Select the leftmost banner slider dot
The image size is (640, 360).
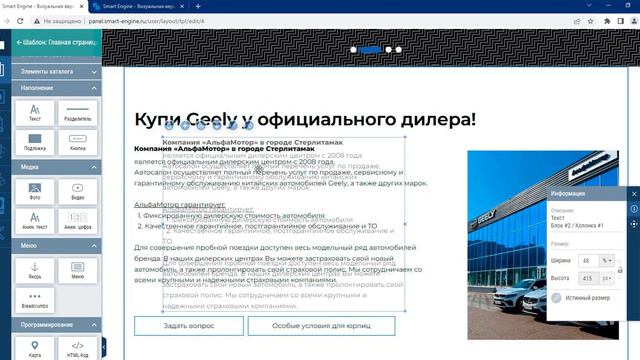tap(353, 49)
